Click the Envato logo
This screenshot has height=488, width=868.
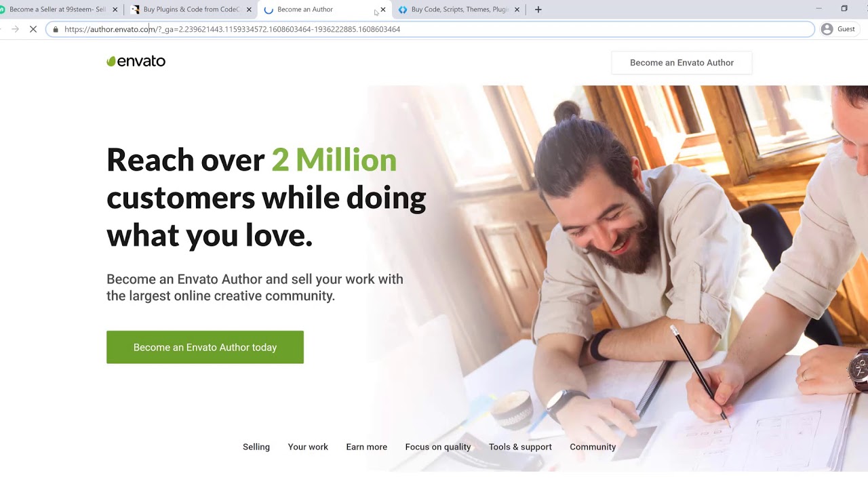tap(136, 61)
